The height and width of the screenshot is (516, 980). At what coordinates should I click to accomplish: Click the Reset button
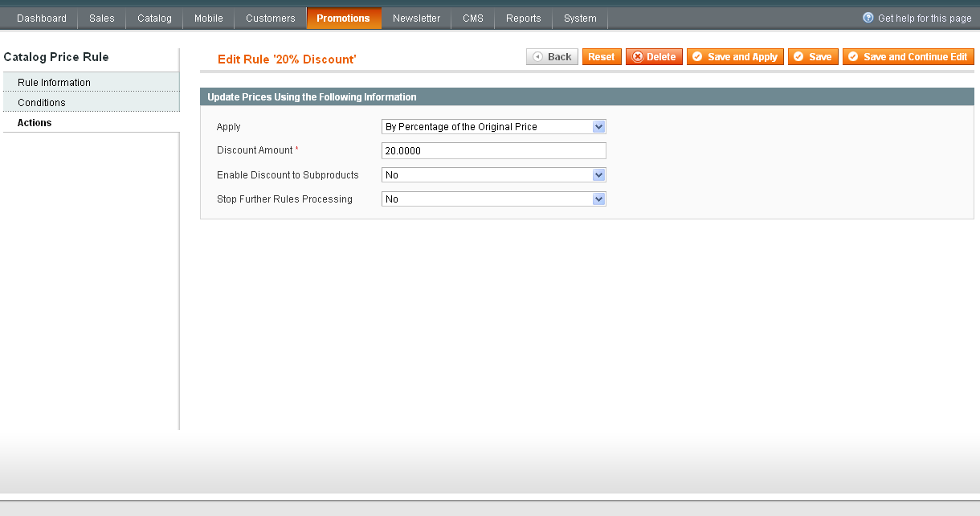(601, 57)
